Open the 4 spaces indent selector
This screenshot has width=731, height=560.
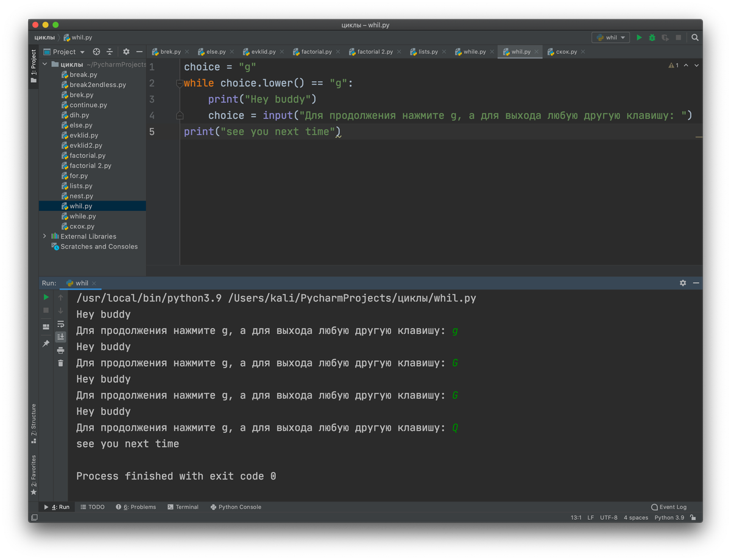click(636, 517)
